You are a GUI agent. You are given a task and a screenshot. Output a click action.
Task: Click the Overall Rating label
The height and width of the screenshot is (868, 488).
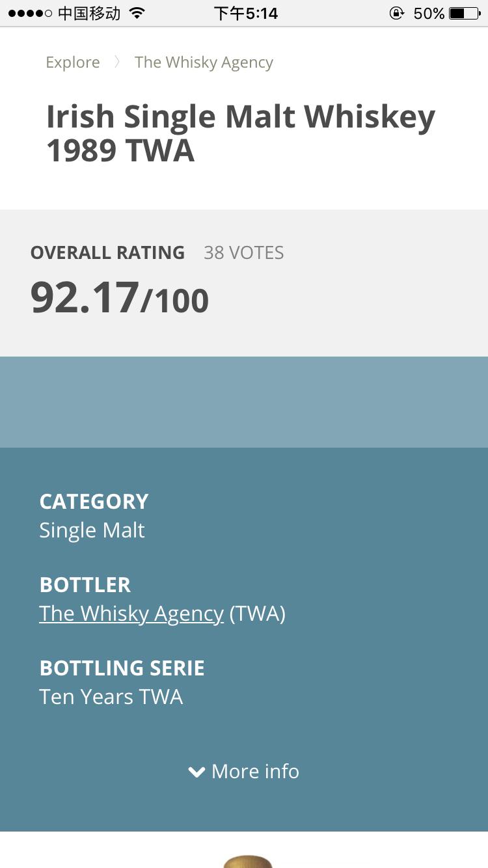tap(107, 252)
